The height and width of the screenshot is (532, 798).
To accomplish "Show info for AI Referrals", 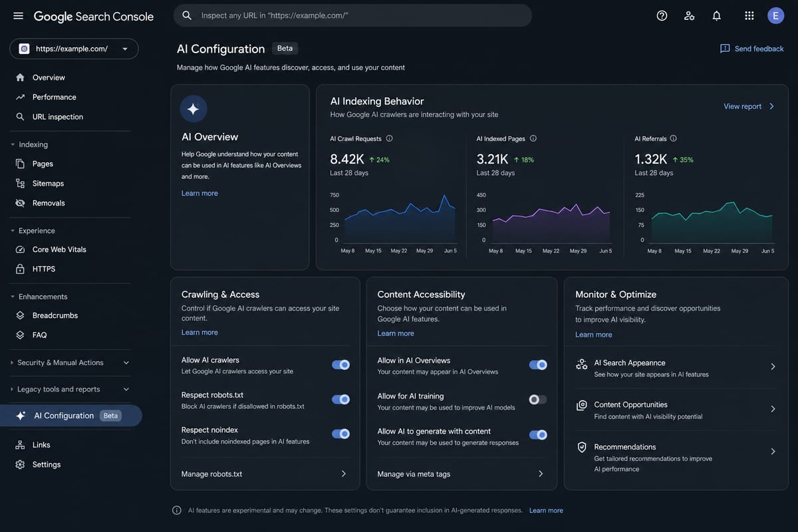I will tap(674, 138).
